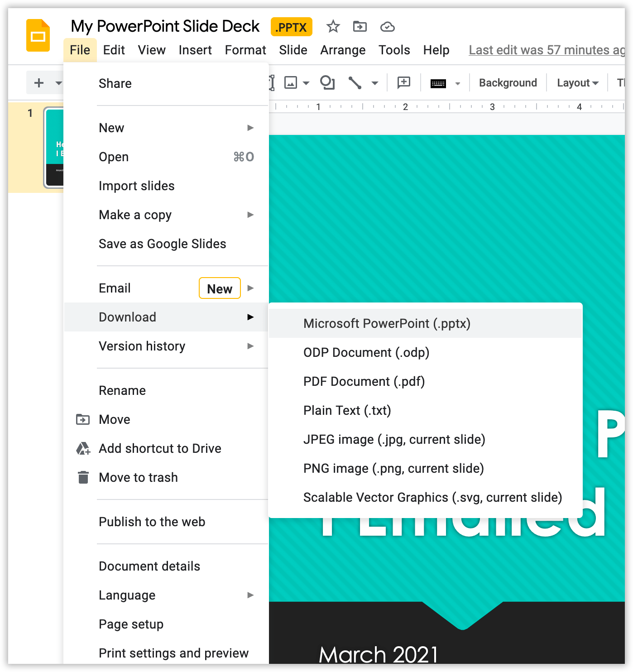Select the shape tool icon
Screen dimensions: 633x672
tap(327, 83)
